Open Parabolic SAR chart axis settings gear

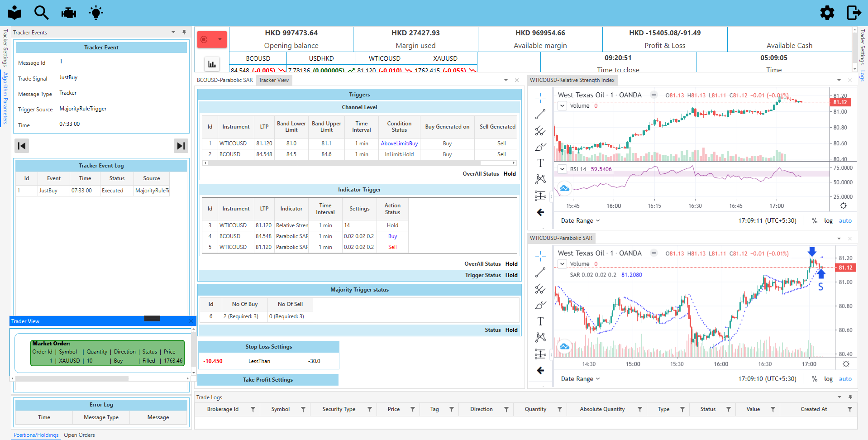click(x=846, y=364)
